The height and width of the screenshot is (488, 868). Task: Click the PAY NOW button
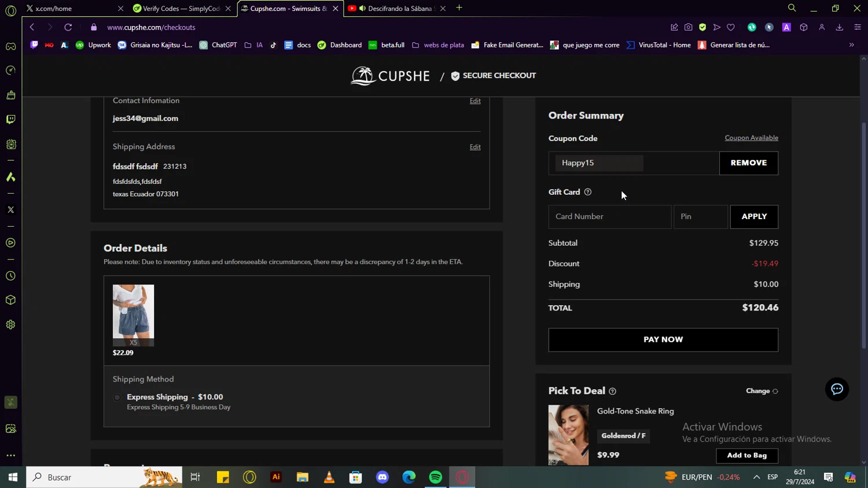(663, 340)
